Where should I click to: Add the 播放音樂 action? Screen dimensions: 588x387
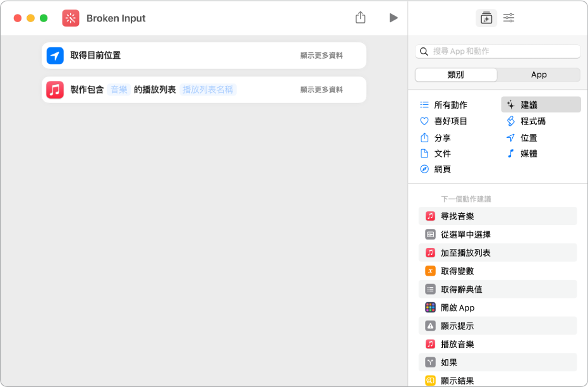pos(498,344)
